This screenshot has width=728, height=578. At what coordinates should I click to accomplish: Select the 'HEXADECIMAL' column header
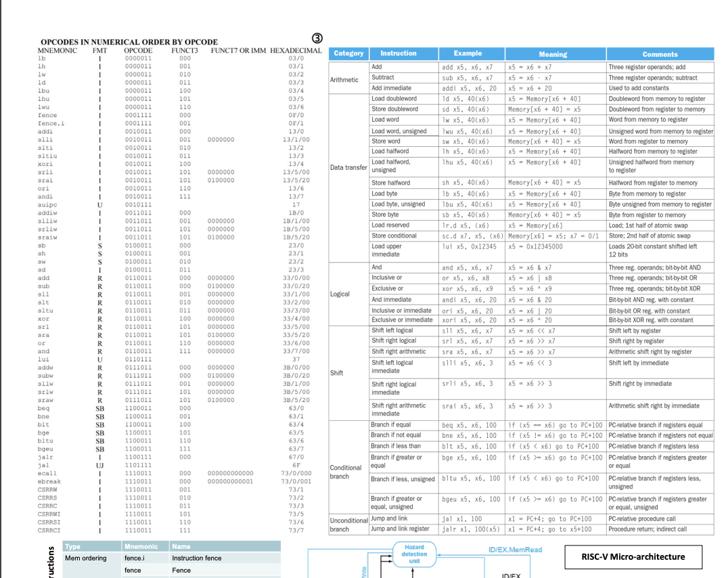point(296,51)
